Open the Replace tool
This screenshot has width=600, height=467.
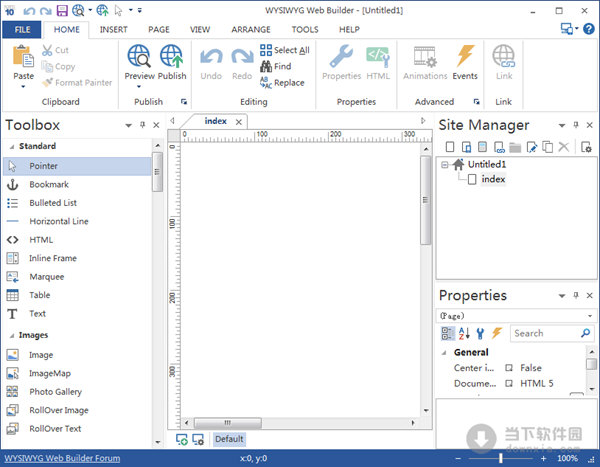click(282, 82)
